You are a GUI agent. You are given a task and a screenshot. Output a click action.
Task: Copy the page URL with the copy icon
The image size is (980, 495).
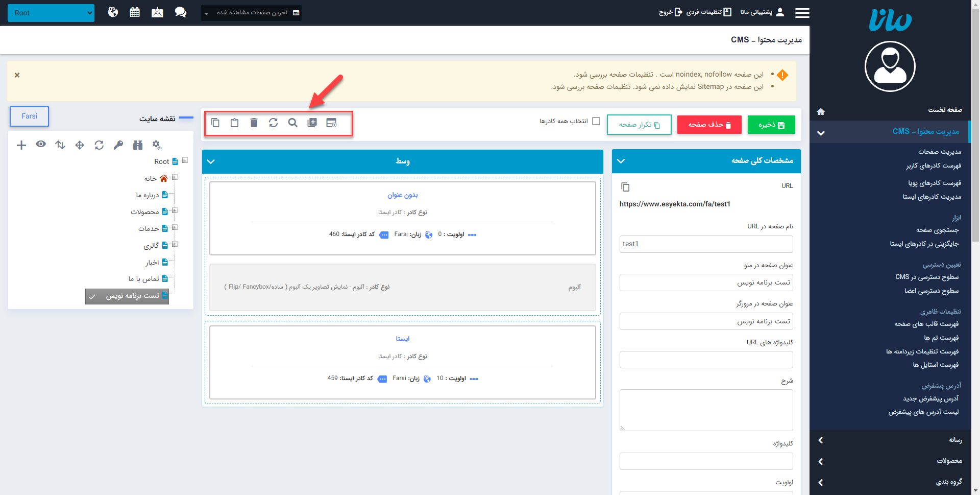pos(626,186)
